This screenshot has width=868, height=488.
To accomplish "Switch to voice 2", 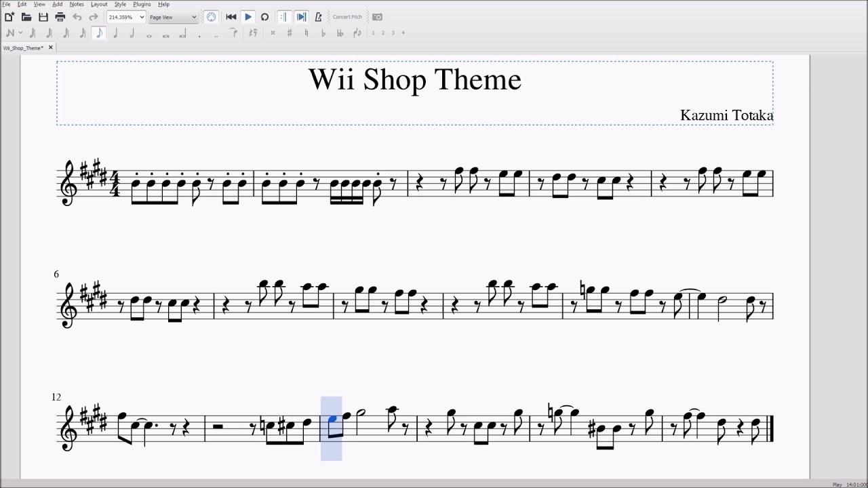I will (x=383, y=33).
